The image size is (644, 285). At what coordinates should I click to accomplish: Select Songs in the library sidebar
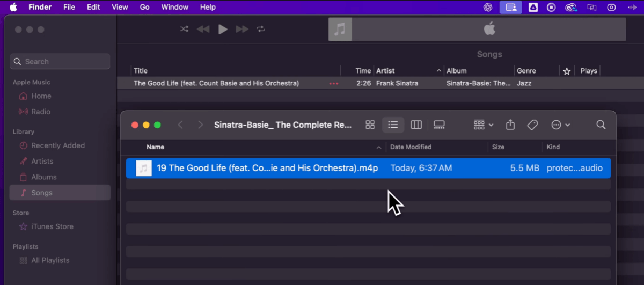click(60, 193)
